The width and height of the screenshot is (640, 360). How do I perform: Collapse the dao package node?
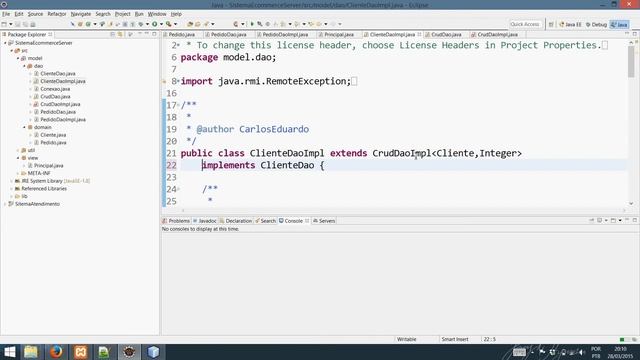(24, 66)
